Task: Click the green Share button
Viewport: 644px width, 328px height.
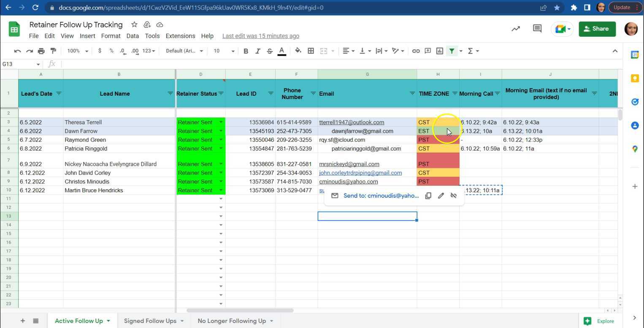Action: coord(597,29)
